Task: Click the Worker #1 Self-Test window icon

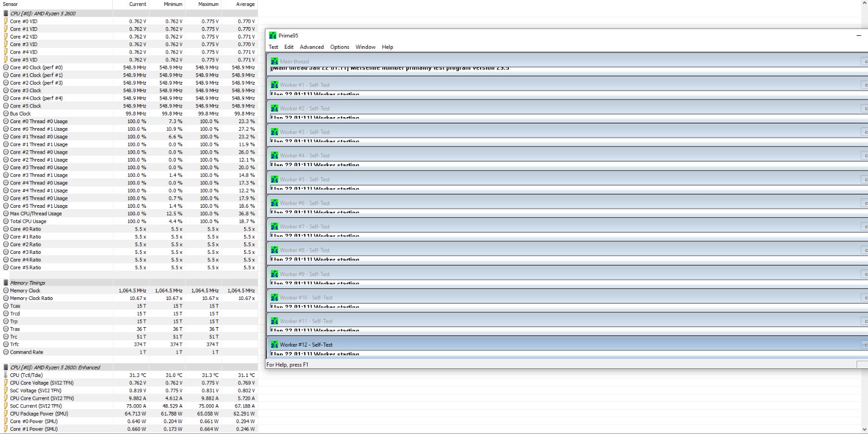Action: [x=275, y=85]
